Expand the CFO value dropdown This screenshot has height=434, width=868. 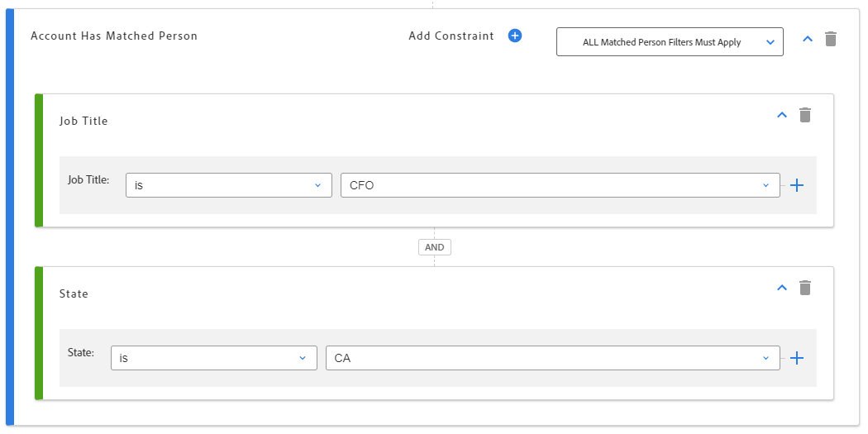560,185
